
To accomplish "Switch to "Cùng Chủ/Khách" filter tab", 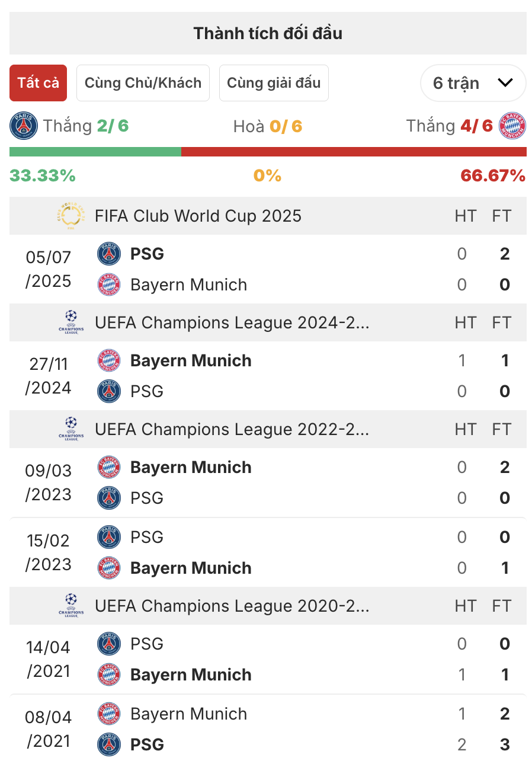I will tap(143, 83).
